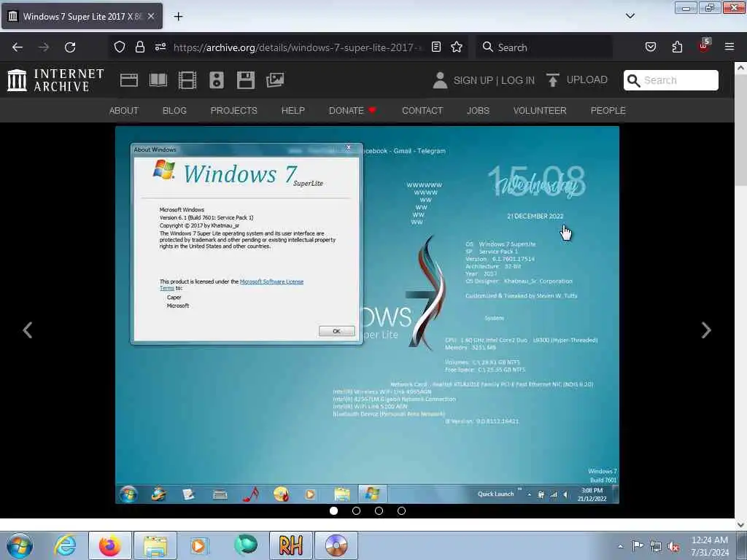Open the Software floppy disk icon
This screenshot has width=747, height=560.
click(246, 80)
